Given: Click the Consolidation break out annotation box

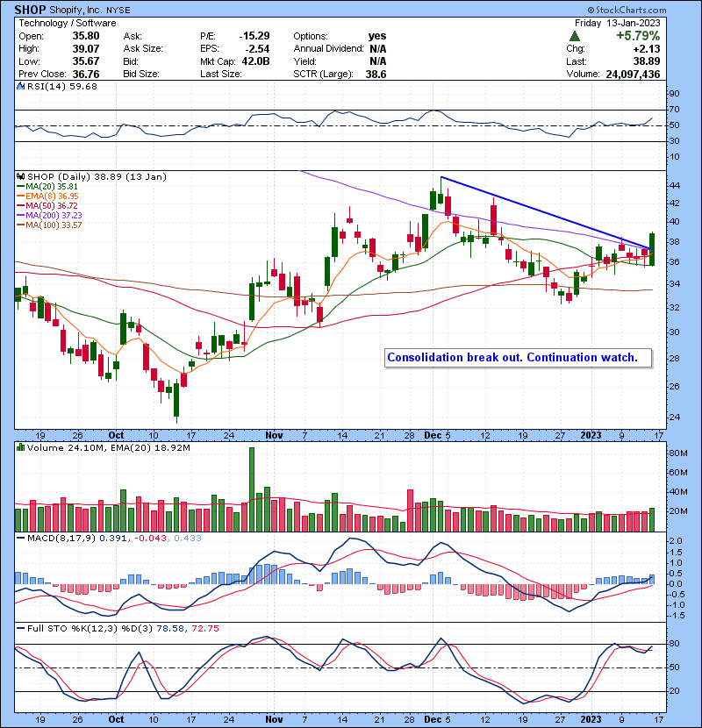Looking at the screenshot, I should point(518,358).
